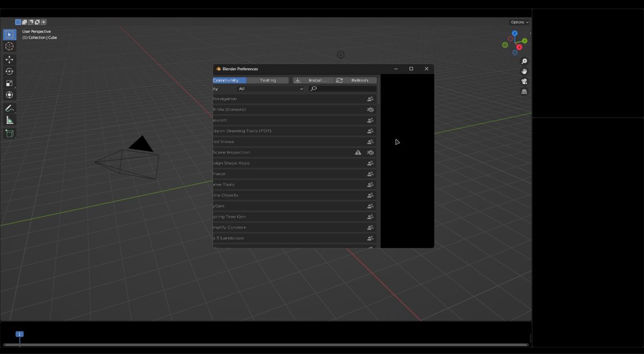Select the Assign Shape Keys row
644x354 pixels.
click(x=295, y=163)
